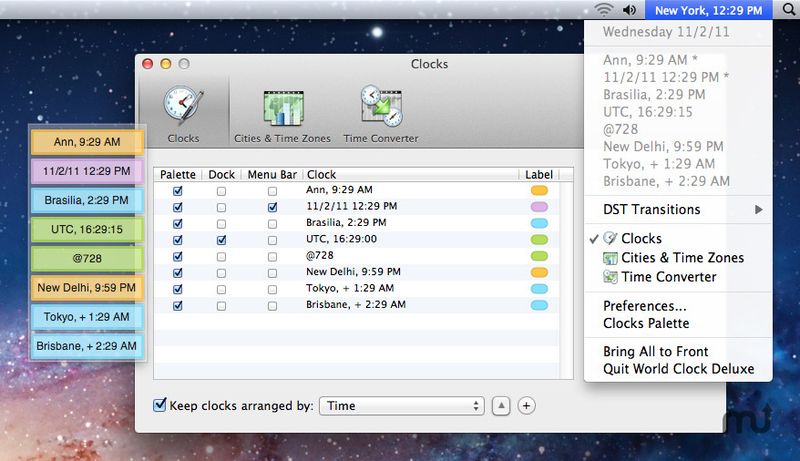The width and height of the screenshot is (800, 461).
Task: Open the arrange-by Time dropdown
Action: click(x=402, y=406)
